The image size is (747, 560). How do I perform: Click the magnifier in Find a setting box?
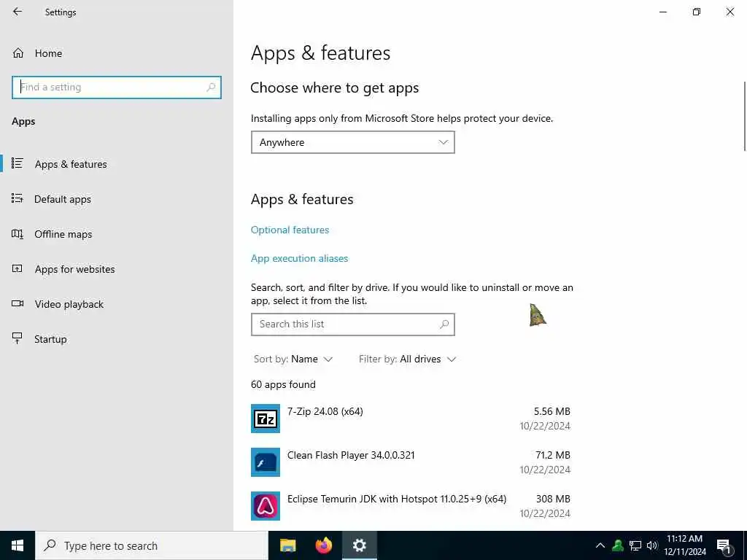point(211,87)
